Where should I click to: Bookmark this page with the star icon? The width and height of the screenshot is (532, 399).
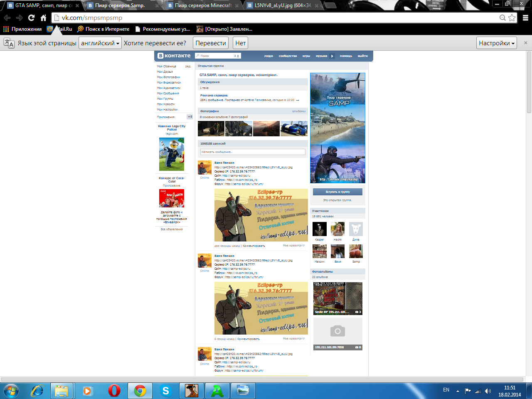[512, 18]
